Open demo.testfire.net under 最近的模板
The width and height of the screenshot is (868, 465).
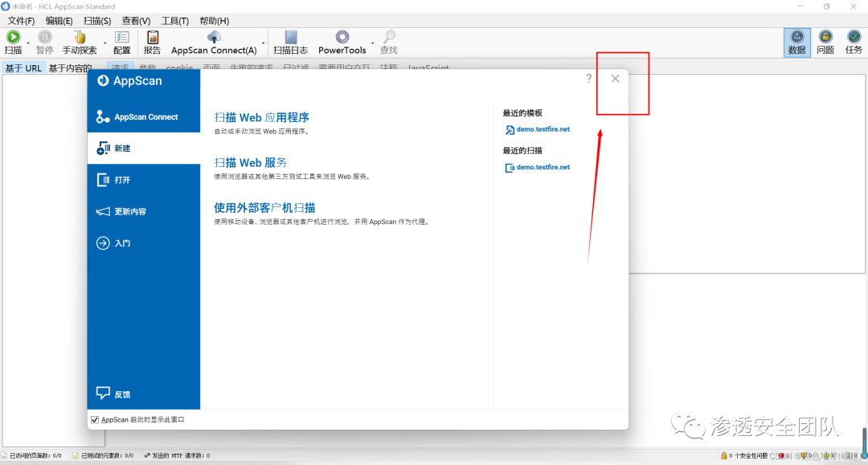tap(543, 129)
